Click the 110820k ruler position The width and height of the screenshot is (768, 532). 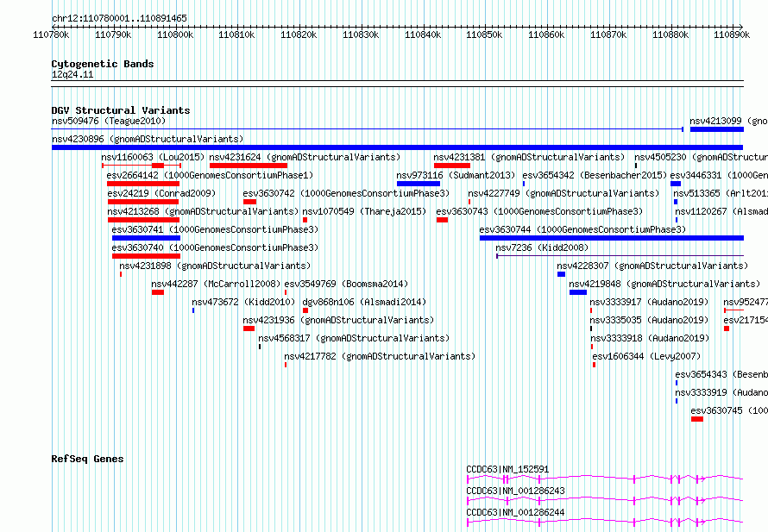click(x=299, y=34)
